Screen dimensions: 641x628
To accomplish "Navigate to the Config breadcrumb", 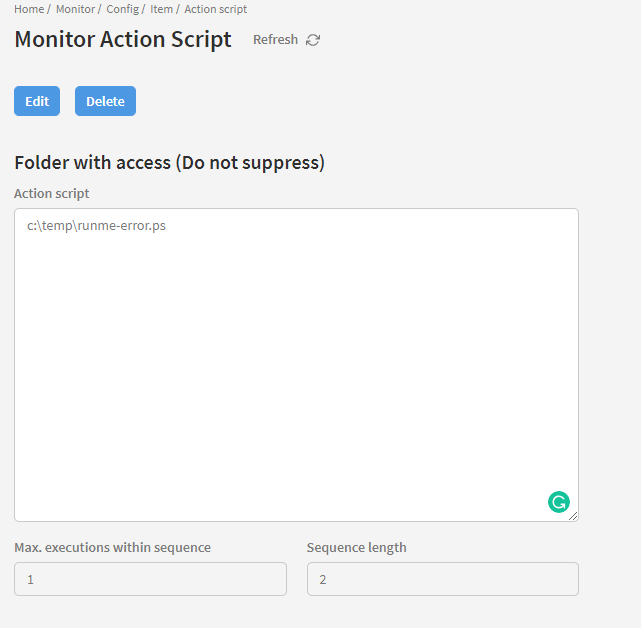I will click(x=122, y=9).
